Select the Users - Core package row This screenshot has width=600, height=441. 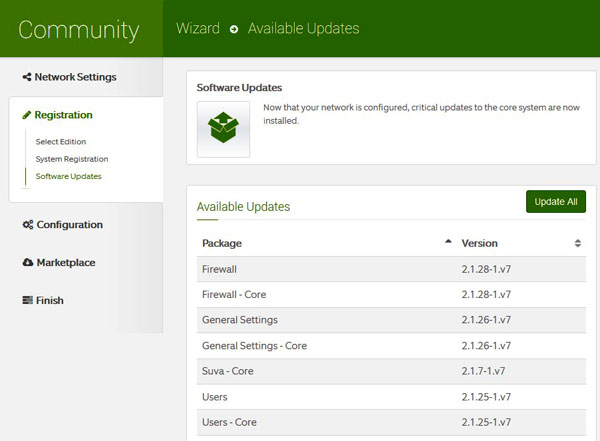[x=391, y=422]
